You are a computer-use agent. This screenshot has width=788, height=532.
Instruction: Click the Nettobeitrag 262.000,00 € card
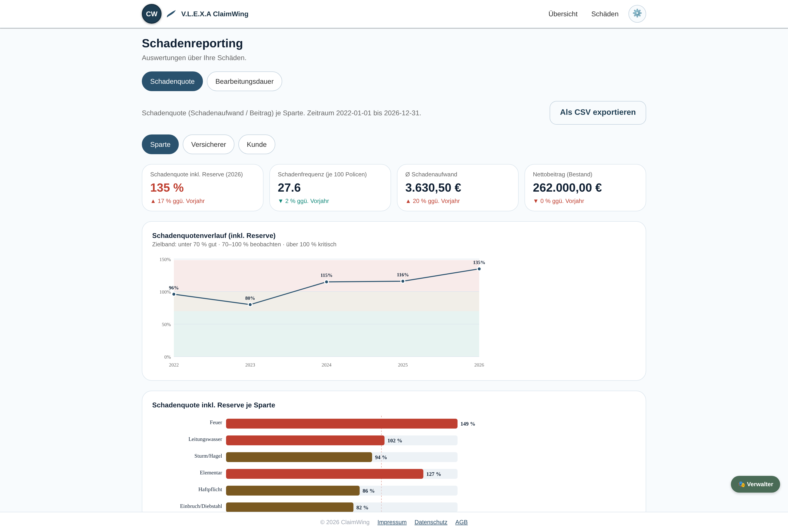pos(585,187)
